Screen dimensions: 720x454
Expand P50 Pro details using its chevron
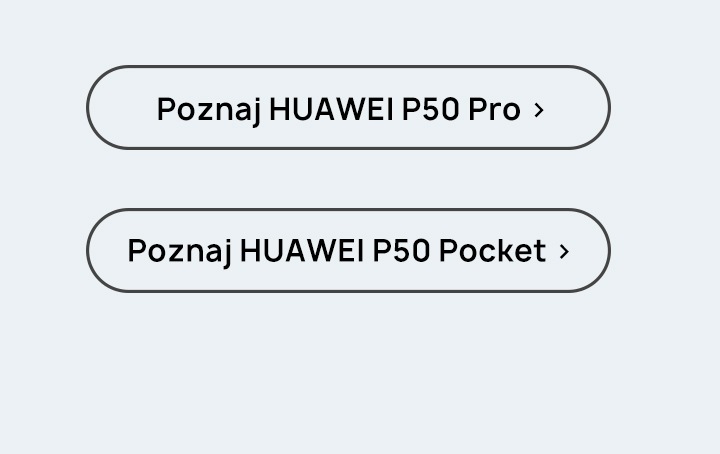pyautogui.click(x=539, y=110)
